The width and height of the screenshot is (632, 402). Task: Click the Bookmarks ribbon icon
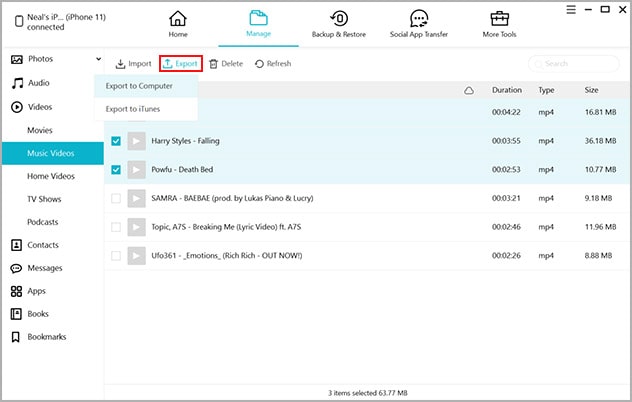tap(15, 337)
